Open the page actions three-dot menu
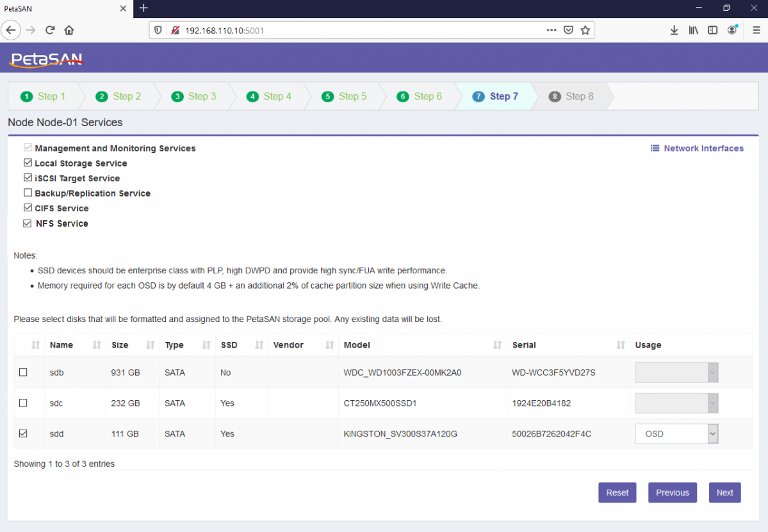Screen dimensions: 768x532 click(x=551, y=30)
